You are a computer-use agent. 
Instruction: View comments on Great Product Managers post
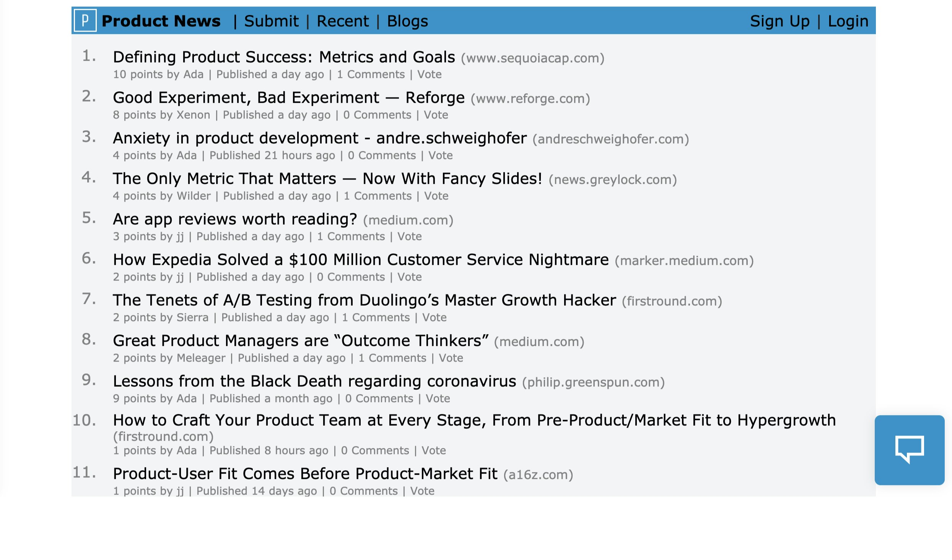coord(392,358)
